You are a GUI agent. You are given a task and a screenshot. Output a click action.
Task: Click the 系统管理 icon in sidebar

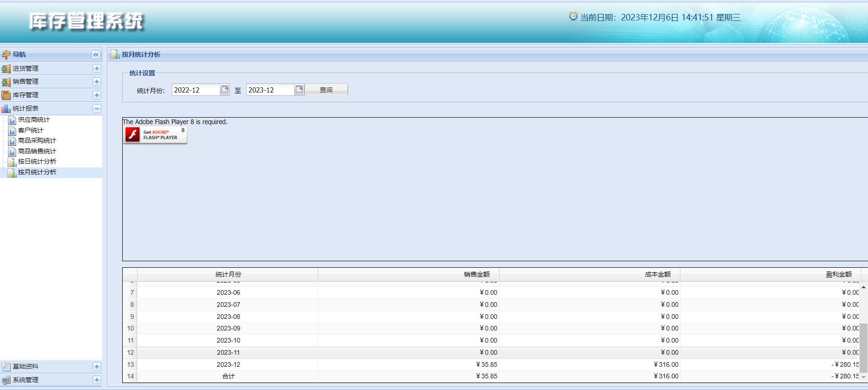pyautogui.click(x=6, y=380)
